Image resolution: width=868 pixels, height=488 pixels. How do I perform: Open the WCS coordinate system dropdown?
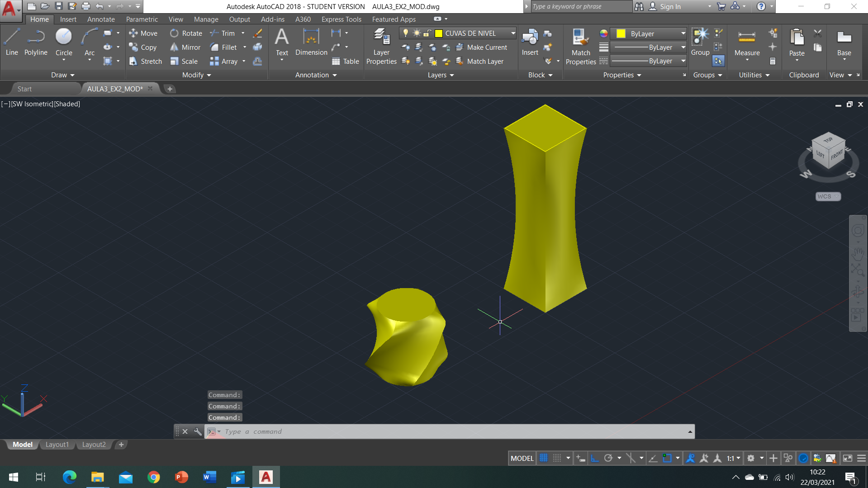[x=828, y=196]
